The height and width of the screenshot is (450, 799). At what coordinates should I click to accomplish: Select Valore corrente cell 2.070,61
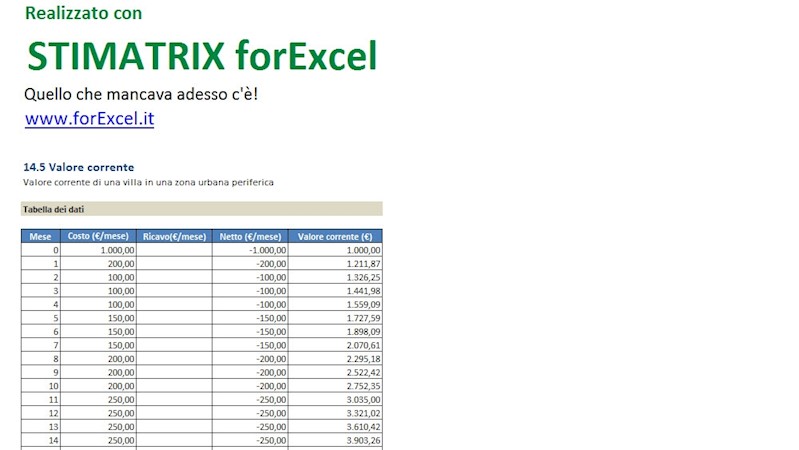335,346
